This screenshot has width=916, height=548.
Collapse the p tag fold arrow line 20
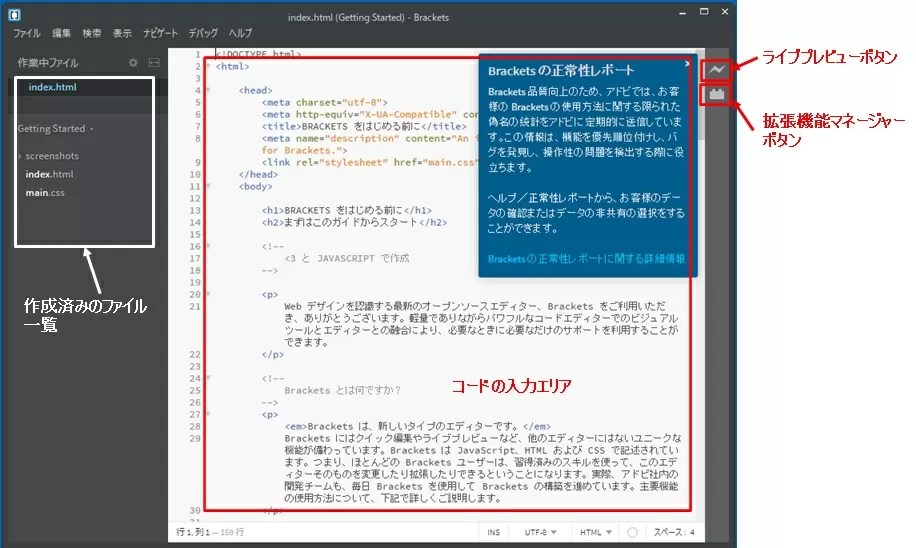point(209,294)
